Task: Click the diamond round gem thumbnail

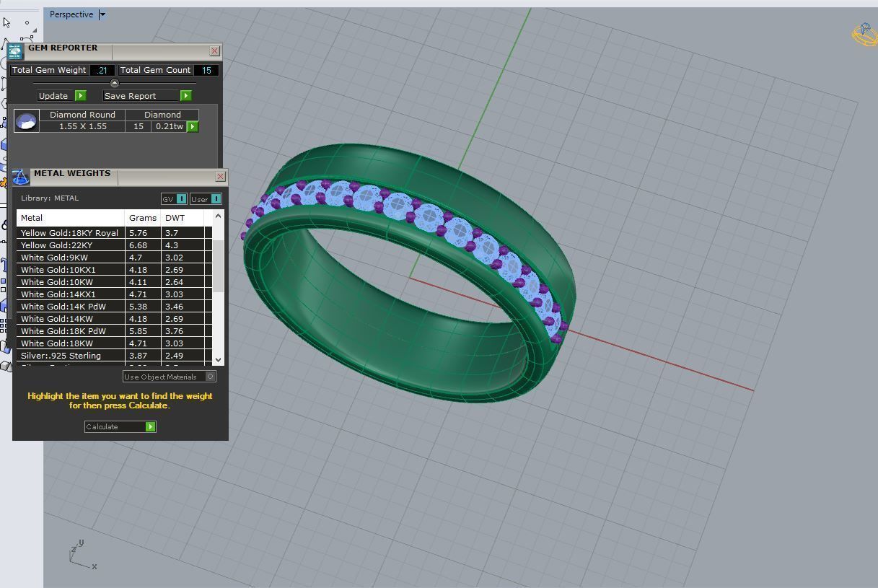Action: click(27, 121)
